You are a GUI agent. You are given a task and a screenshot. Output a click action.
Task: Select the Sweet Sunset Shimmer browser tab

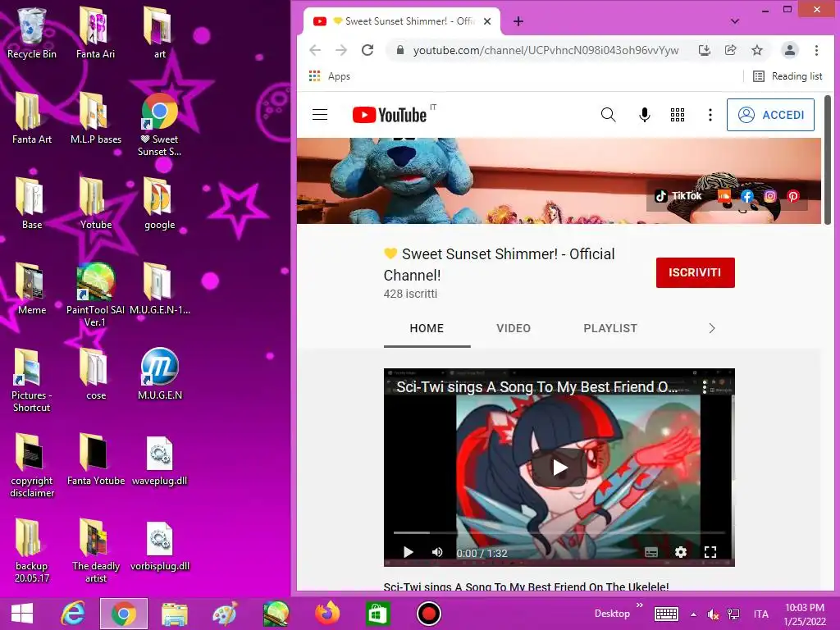pos(402,21)
